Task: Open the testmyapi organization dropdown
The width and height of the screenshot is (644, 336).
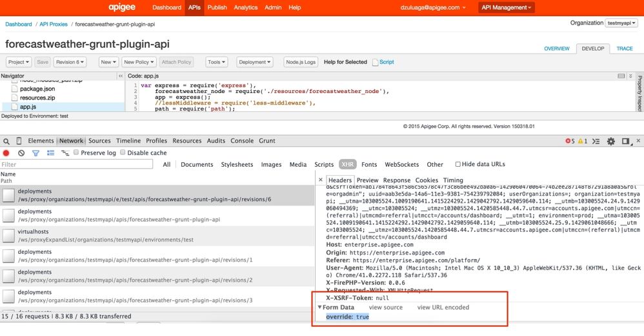Action: [621, 23]
